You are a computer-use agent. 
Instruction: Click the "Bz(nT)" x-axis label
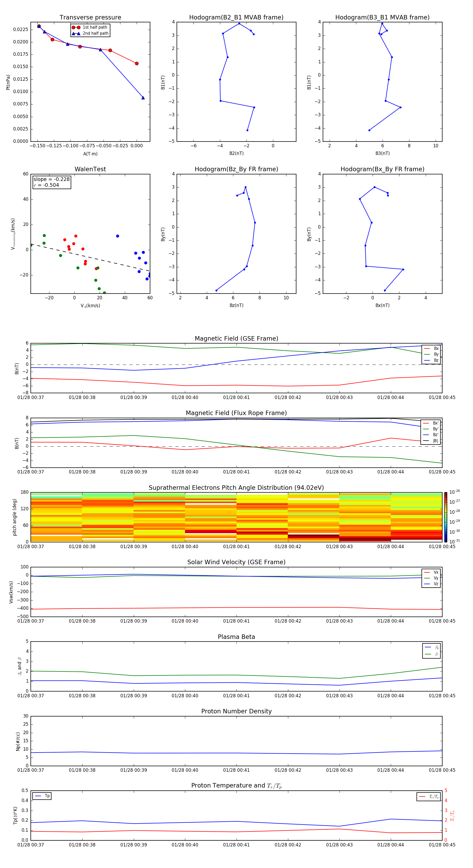pyautogui.click(x=236, y=306)
